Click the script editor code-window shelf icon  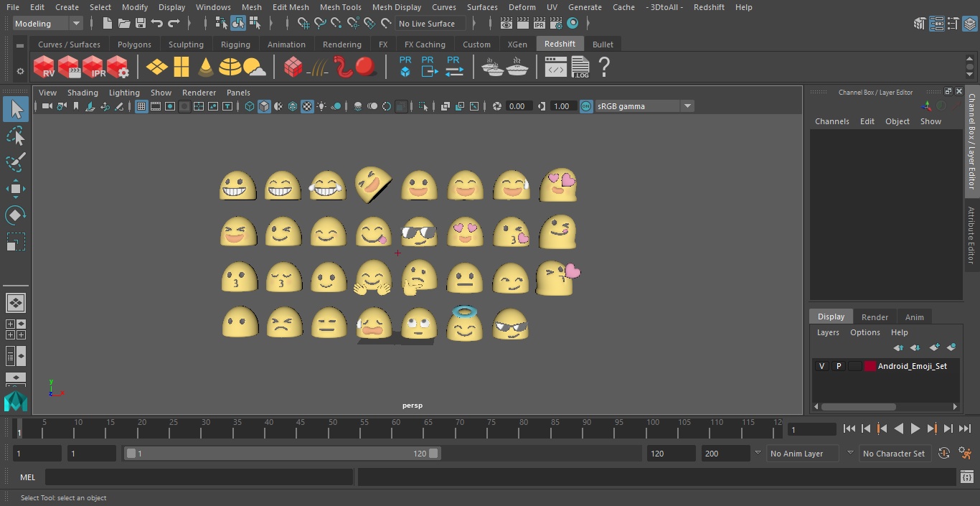pos(555,68)
